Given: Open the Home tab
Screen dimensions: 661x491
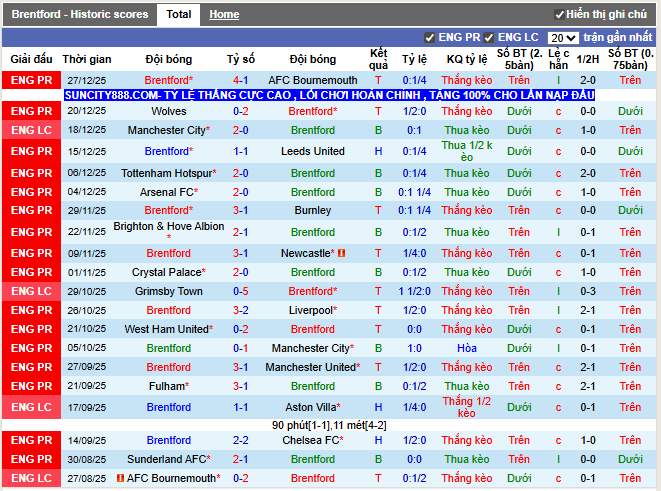Looking at the screenshot, I should coord(224,14).
